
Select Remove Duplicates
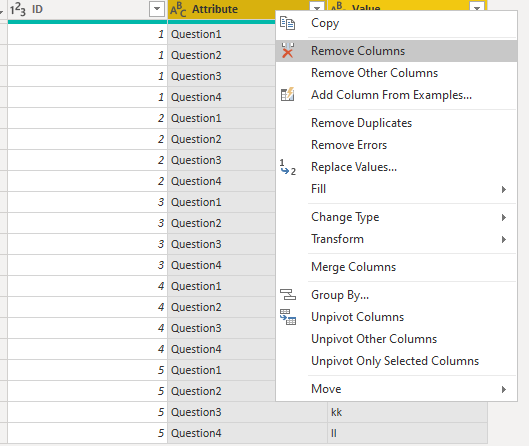(396, 123)
